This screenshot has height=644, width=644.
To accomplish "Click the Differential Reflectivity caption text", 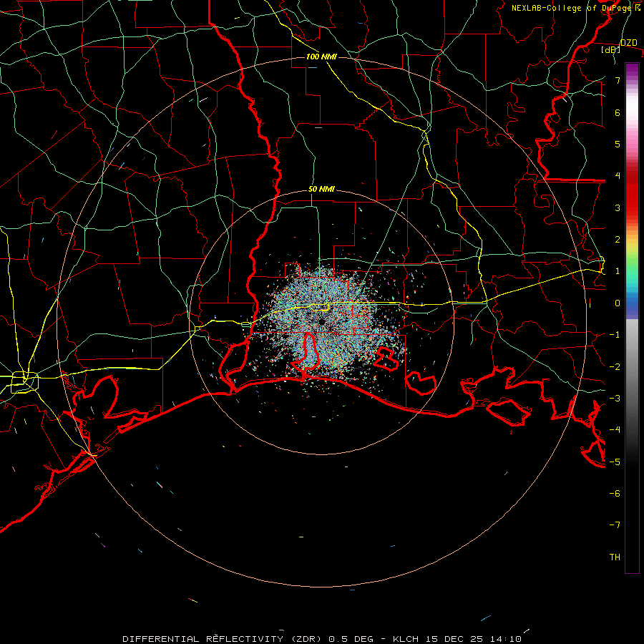I will (322, 639).
